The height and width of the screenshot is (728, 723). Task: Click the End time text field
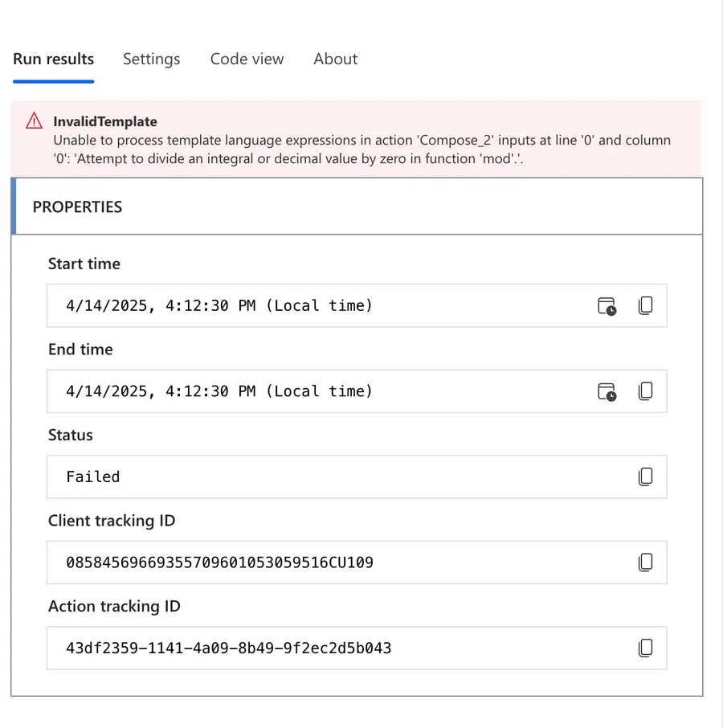[321, 391]
